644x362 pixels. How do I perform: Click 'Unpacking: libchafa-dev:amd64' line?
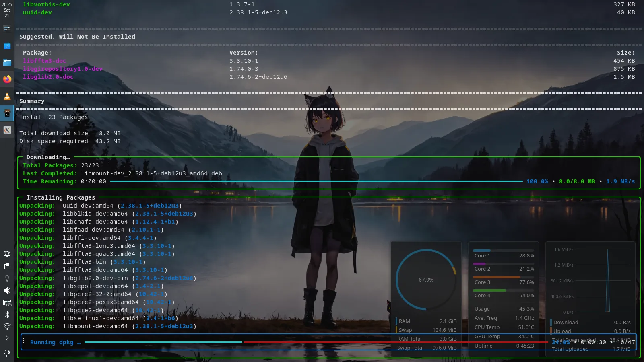point(99,222)
